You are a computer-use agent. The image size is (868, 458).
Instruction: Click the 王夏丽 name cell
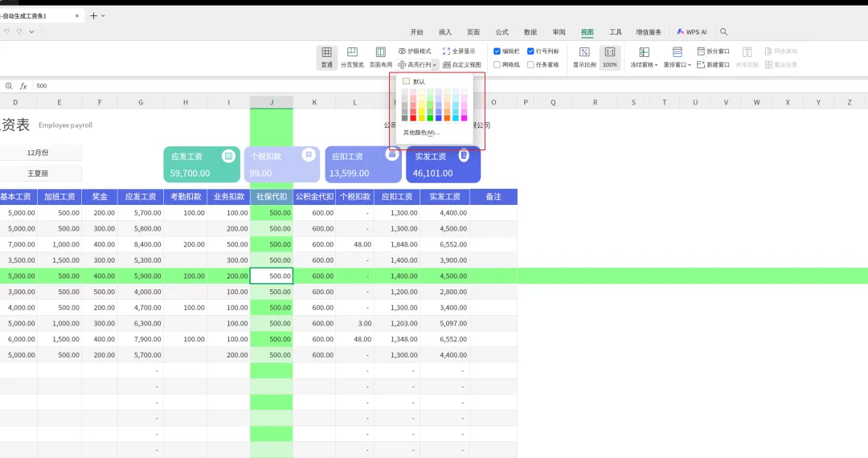(x=38, y=173)
